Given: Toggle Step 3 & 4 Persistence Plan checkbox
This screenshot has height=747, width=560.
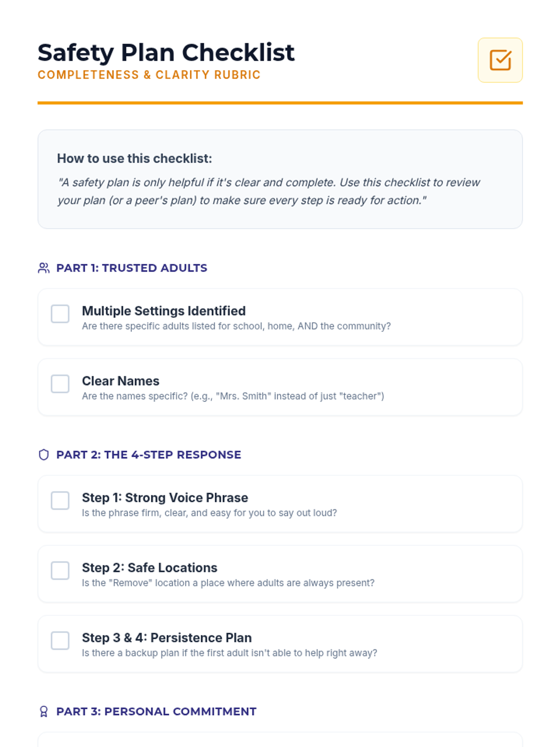Looking at the screenshot, I should point(60,641).
